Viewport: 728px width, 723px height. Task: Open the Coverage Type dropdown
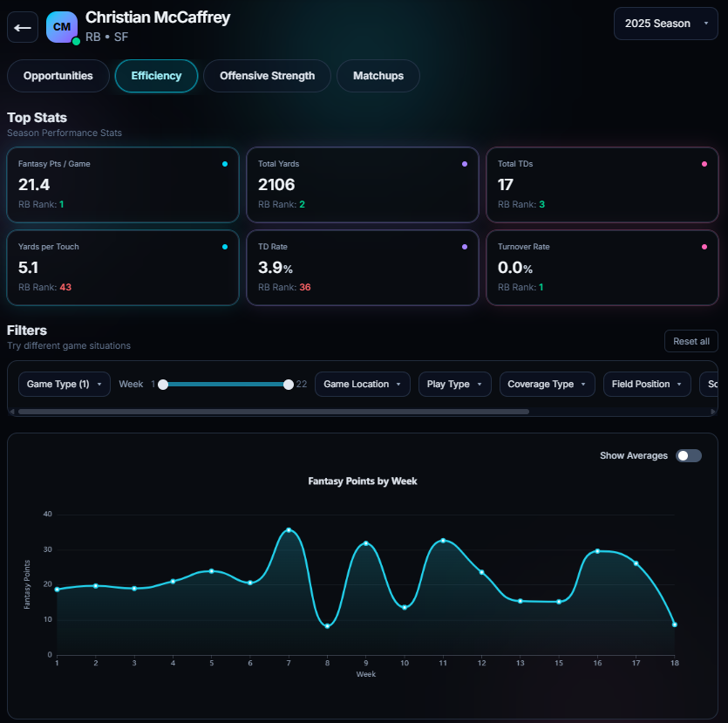tap(547, 384)
